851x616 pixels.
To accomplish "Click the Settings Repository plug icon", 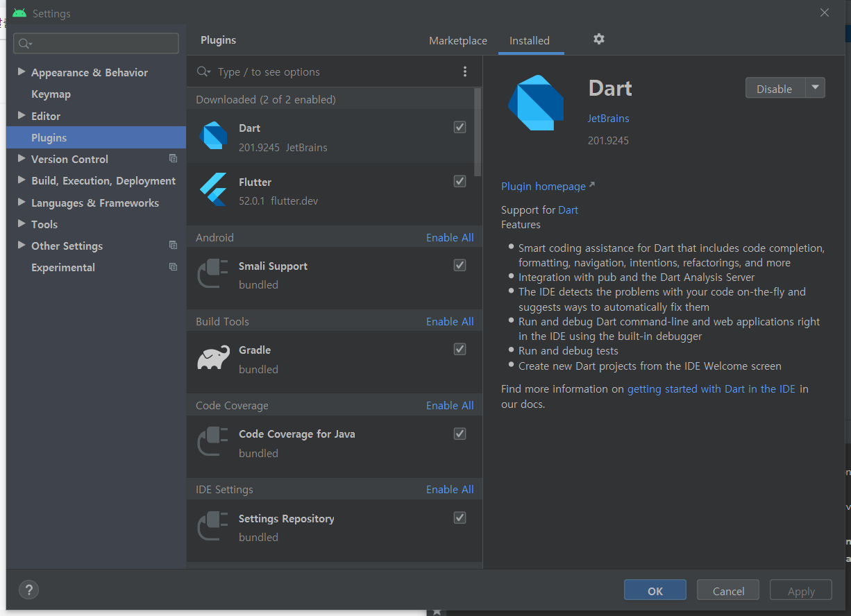I will (213, 526).
